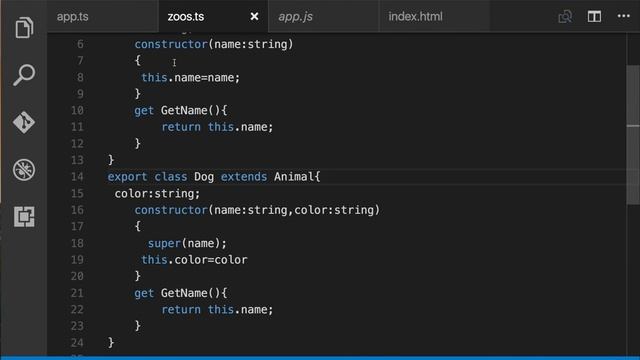Click closing brace on line 24
The image size is (640, 360).
point(111,342)
